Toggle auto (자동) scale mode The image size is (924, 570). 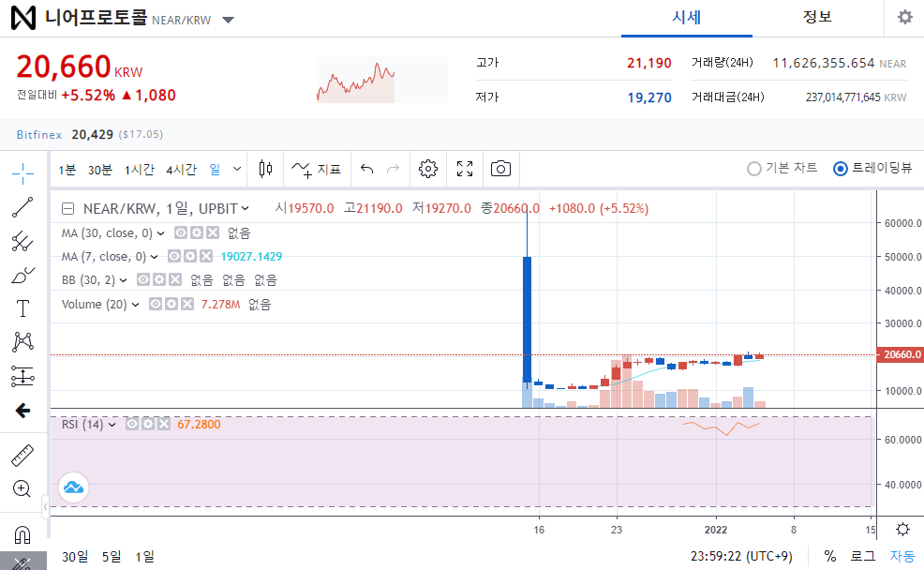pos(902,556)
